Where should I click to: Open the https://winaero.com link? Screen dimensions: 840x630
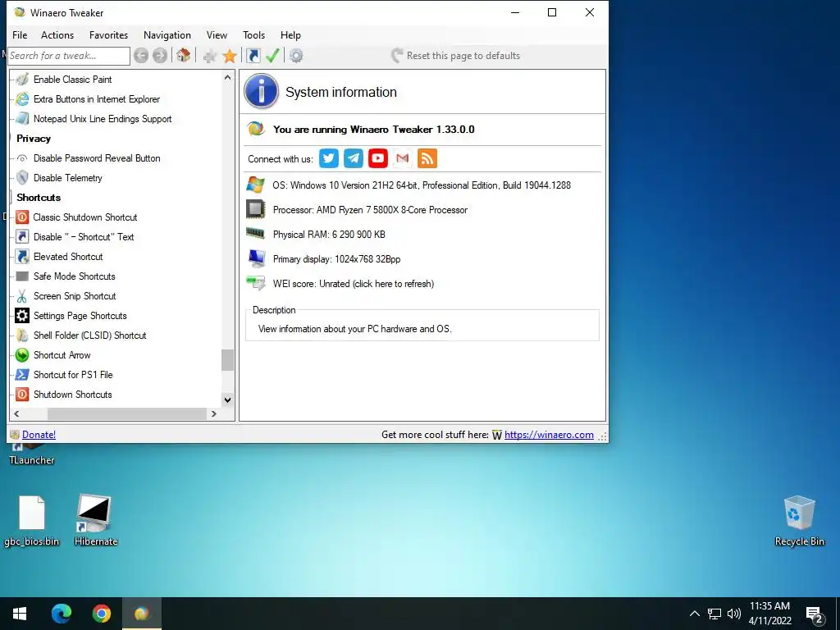tap(549, 435)
